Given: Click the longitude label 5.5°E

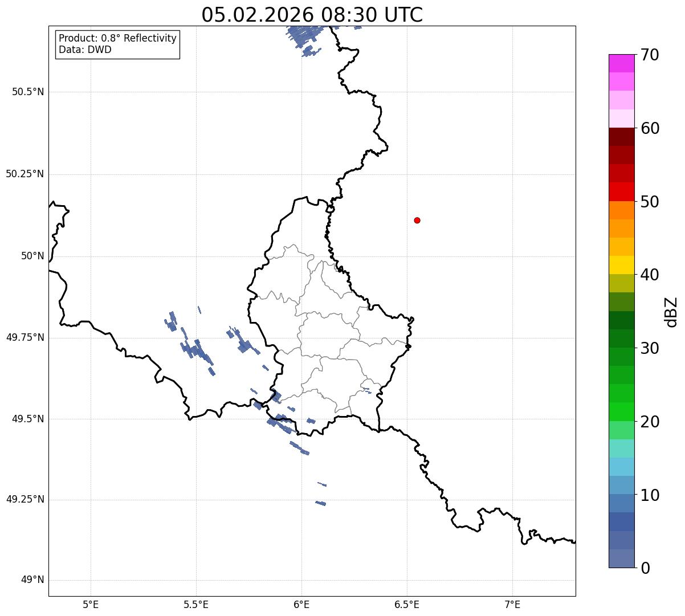Looking at the screenshot, I should 196,604.
